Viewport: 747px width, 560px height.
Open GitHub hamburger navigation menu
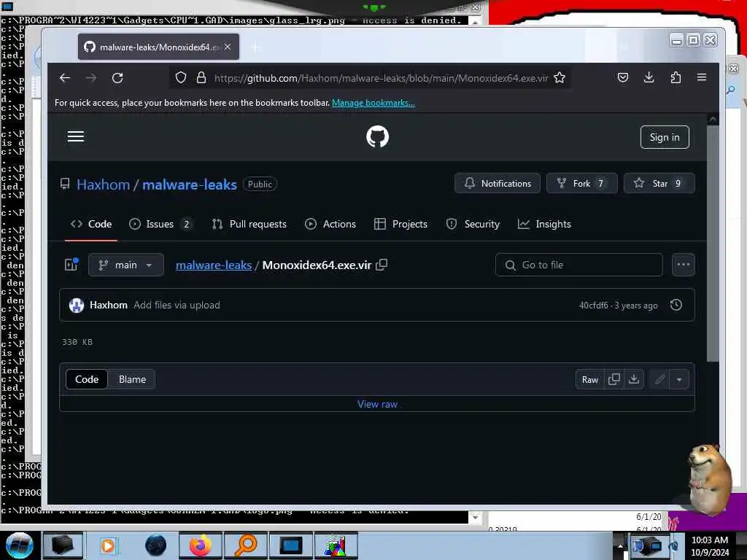(x=76, y=136)
